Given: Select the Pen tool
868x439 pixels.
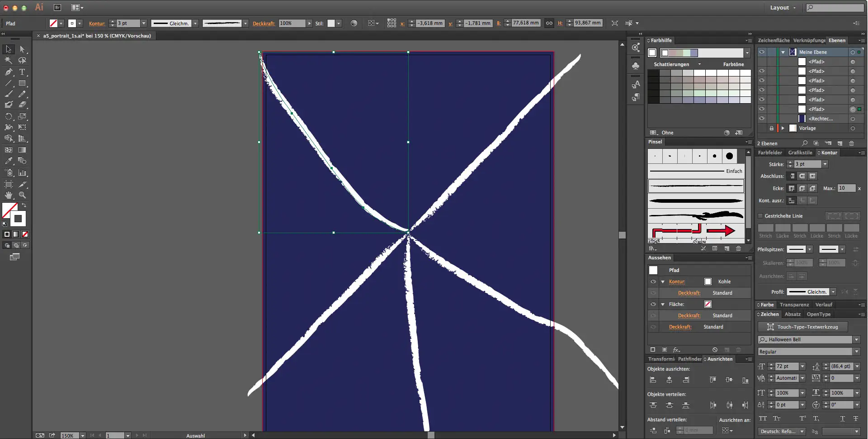Looking at the screenshot, I should coord(9,72).
